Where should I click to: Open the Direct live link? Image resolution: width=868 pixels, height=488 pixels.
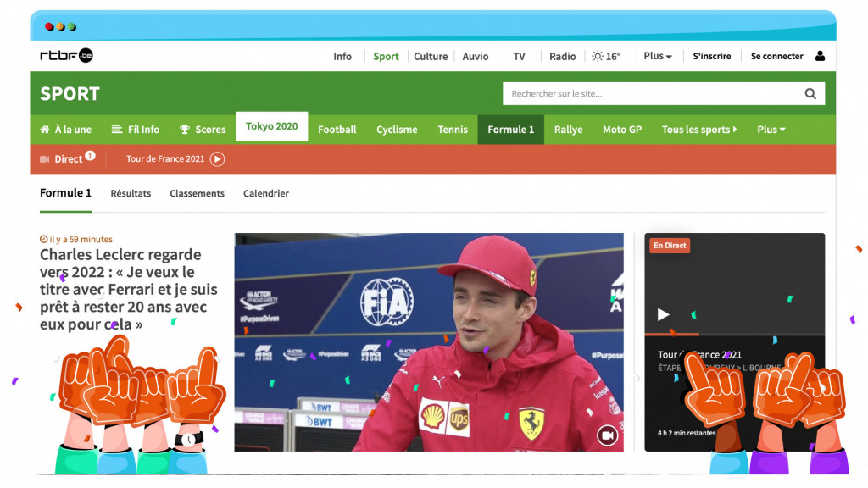pyautogui.click(x=68, y=158)
